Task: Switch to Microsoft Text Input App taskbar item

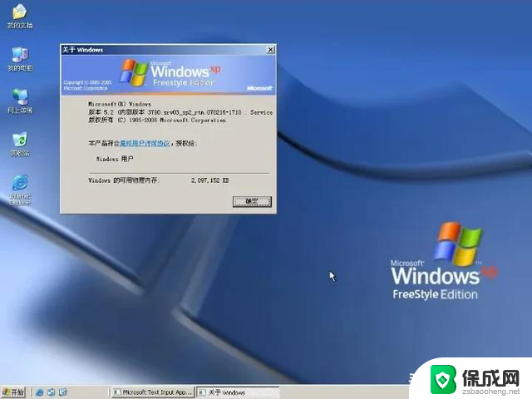Action: (x=153, y=392)
